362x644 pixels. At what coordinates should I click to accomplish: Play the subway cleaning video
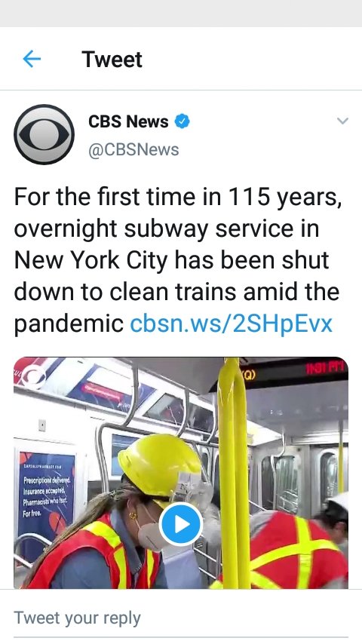click(x=181, y=524)
